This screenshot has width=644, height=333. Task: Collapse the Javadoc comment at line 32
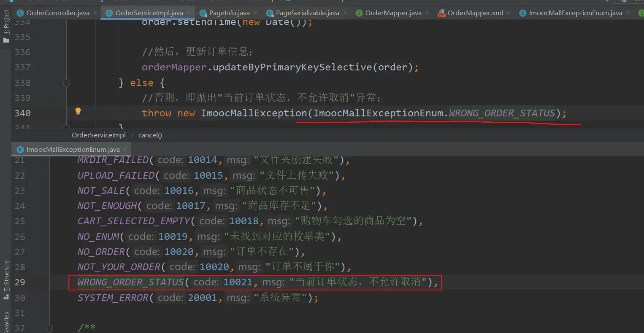(x=49, y=328)
